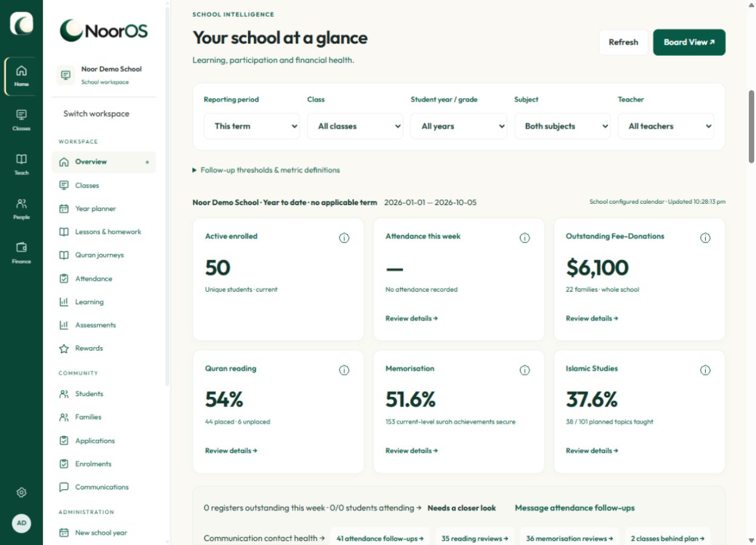
Task: Open Classes in the left rail
Action: pyautogui.click(x=21, y=120)
